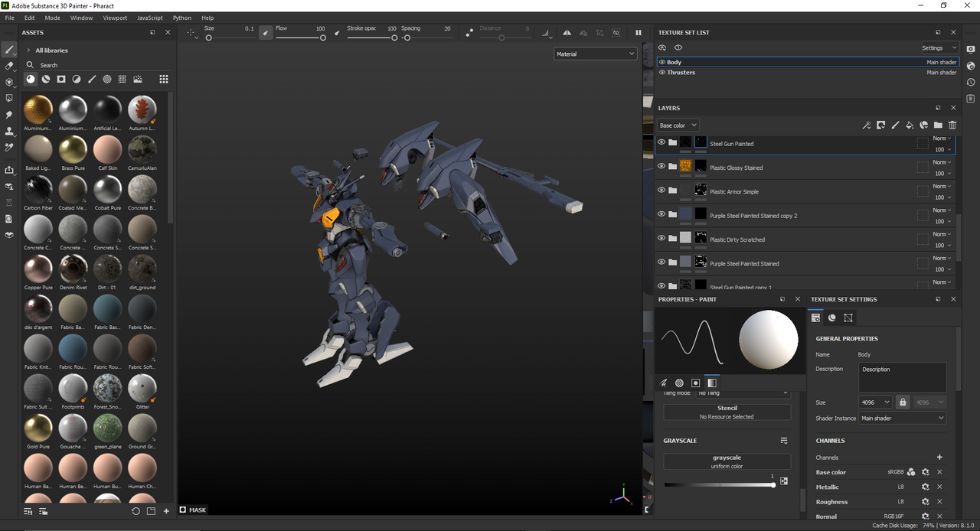Toggle symmetry in the top toolbar
Viewport: 980px width, 531px height.
tap(567, 33)
